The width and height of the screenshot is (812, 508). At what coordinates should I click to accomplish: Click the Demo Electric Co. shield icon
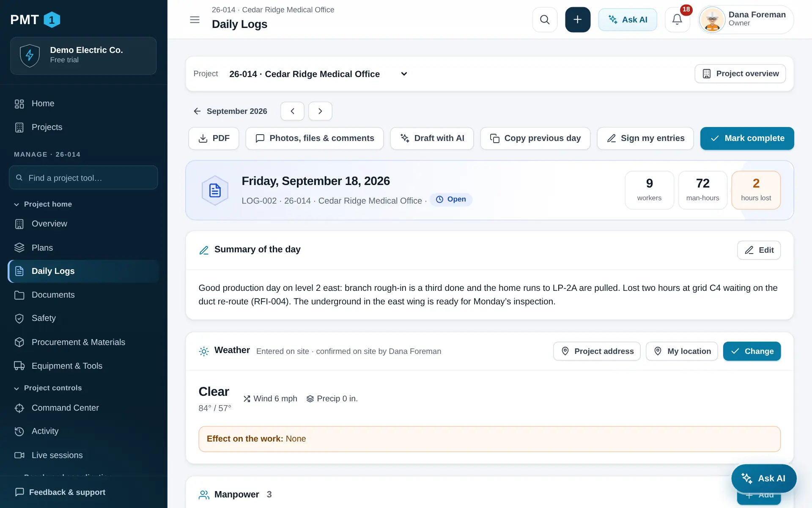tap(30, 55)
